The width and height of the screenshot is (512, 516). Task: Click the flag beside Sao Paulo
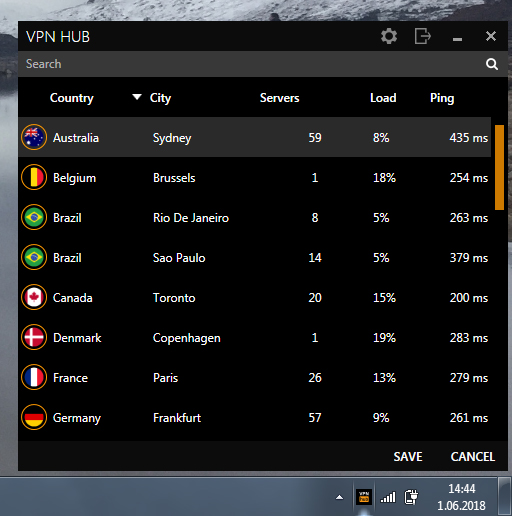click(x=34, y=257)
